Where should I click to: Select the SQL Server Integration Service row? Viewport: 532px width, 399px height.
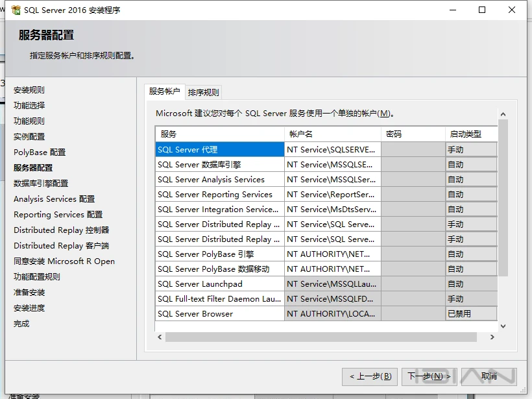coord(220,210)
